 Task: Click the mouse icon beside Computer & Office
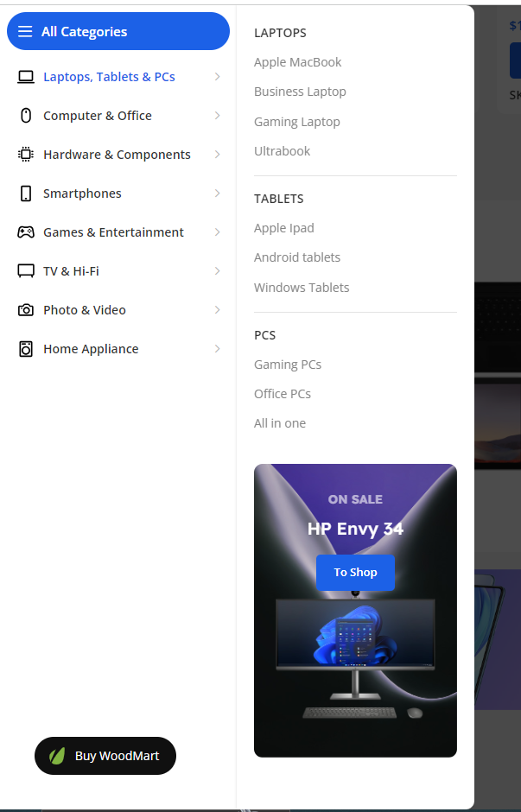(x=25, y=116)
